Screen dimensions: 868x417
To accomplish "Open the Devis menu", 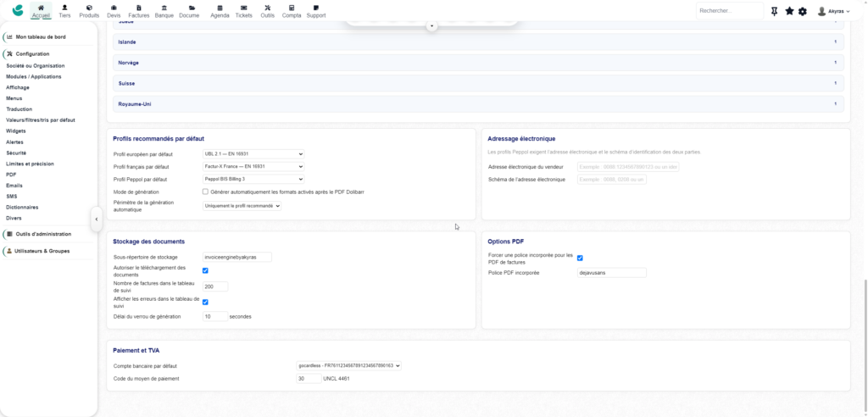I will click(114, 11).
